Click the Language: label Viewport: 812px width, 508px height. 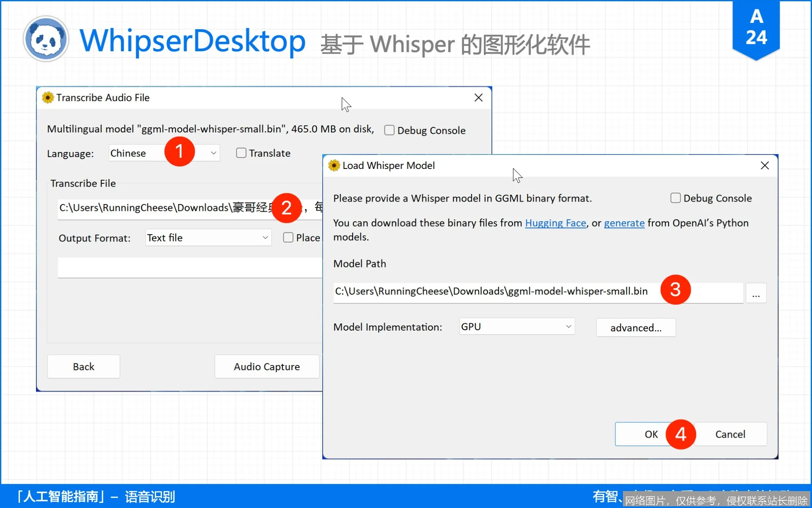[70, 154]
